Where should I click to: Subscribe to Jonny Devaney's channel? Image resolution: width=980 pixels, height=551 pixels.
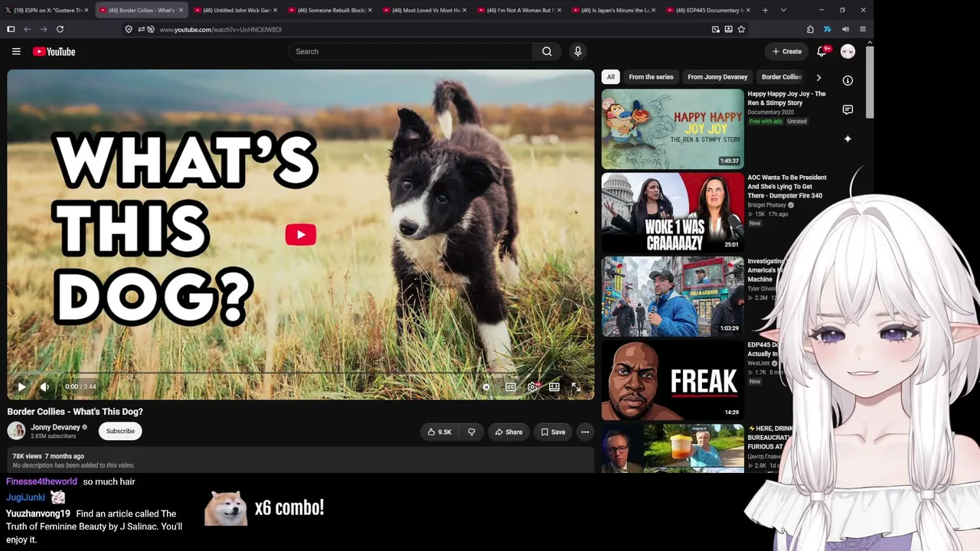120,431
